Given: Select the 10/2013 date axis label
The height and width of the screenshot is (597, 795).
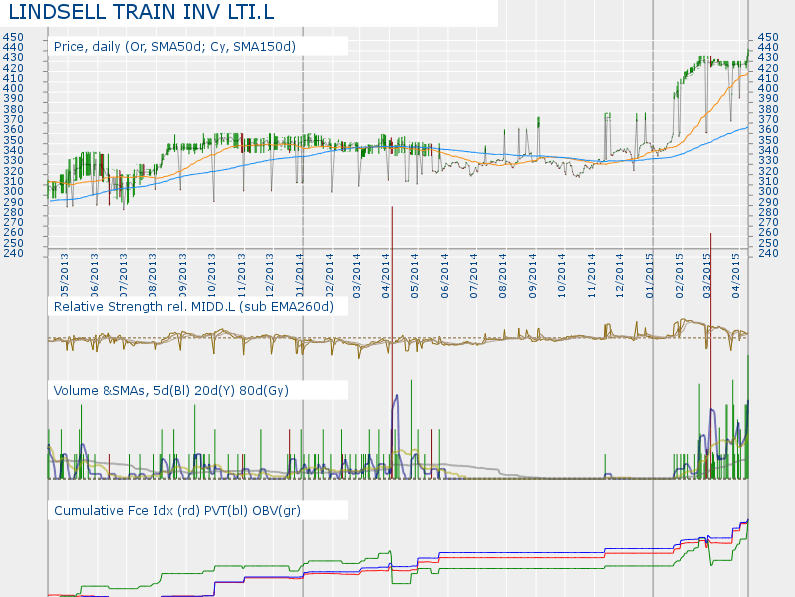Looking at the screenshot, I should point(211,275).
